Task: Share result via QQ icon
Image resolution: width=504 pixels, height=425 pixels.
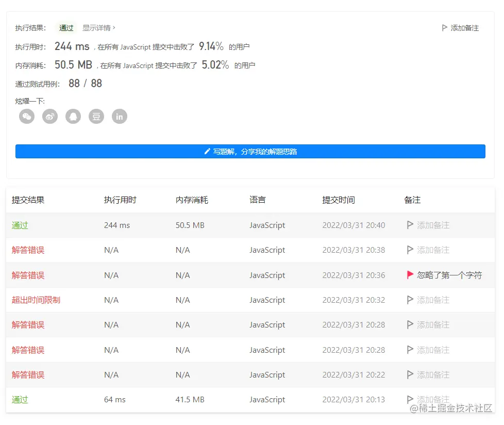Action: pos(73,117)
